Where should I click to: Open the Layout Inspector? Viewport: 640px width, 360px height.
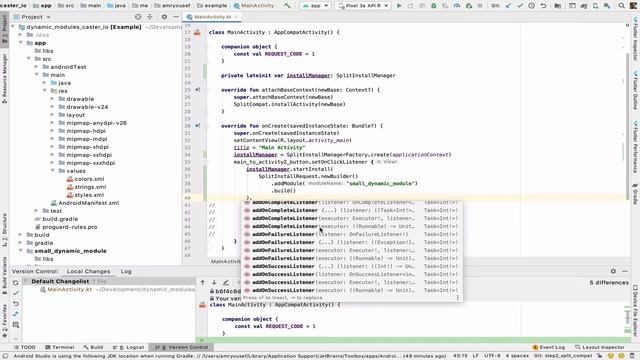(600, 347)
